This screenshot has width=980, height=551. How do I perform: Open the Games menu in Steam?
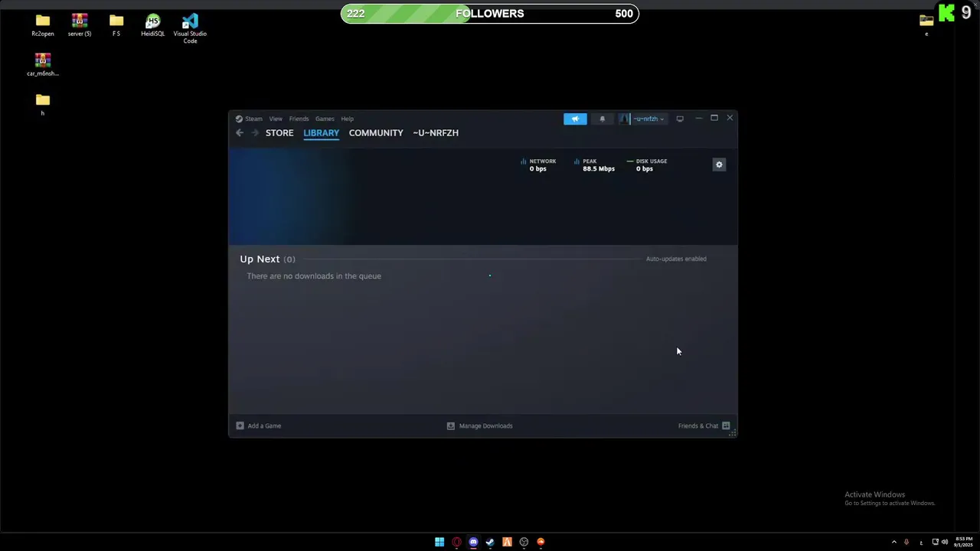coord(325,119)
